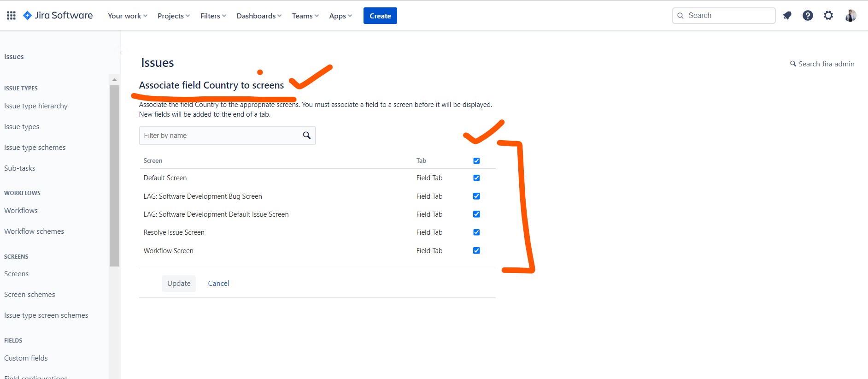Open the Settings gear icon

pos(828,16)
